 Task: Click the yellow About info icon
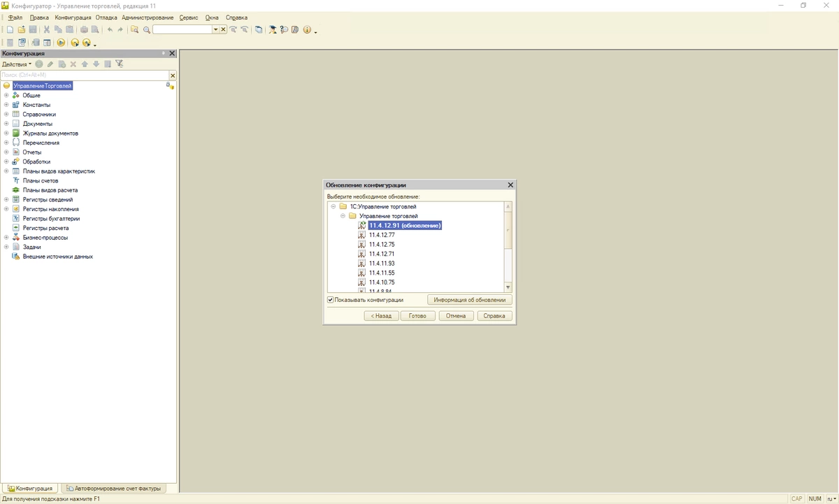click(x=307, y=29)
